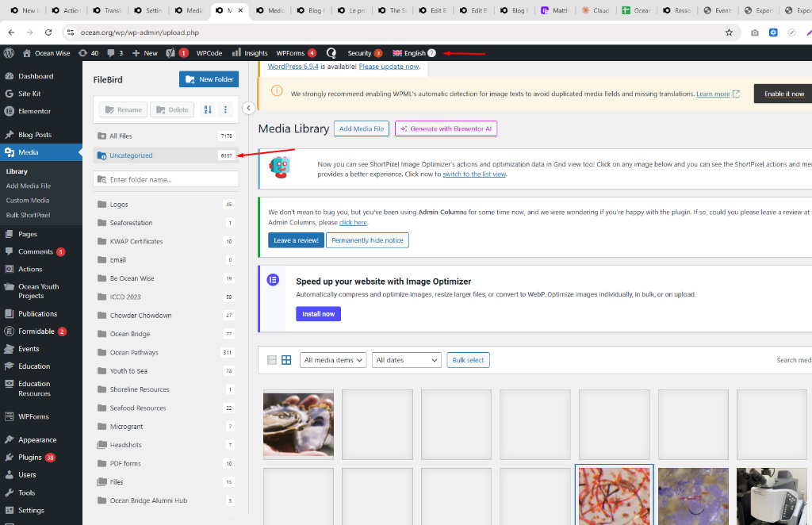Go back in the browser
This screenshot has height=525, width=812.
pos(11,32)
